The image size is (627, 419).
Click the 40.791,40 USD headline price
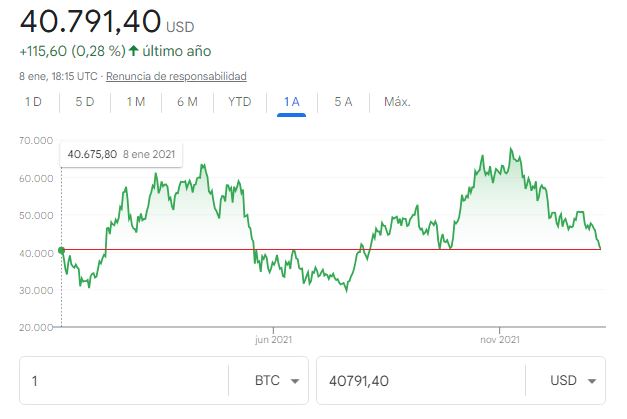tap(90, 21)
